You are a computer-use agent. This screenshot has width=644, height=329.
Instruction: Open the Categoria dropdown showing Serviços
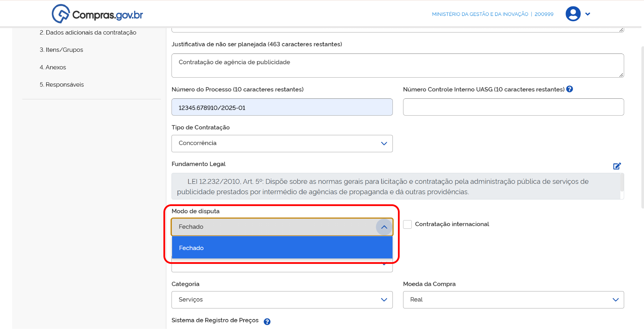point(282,299)
